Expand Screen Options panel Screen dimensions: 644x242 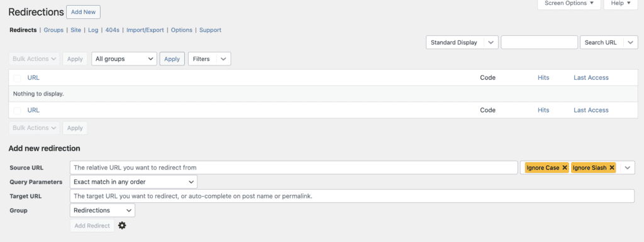tap(569, 3)
